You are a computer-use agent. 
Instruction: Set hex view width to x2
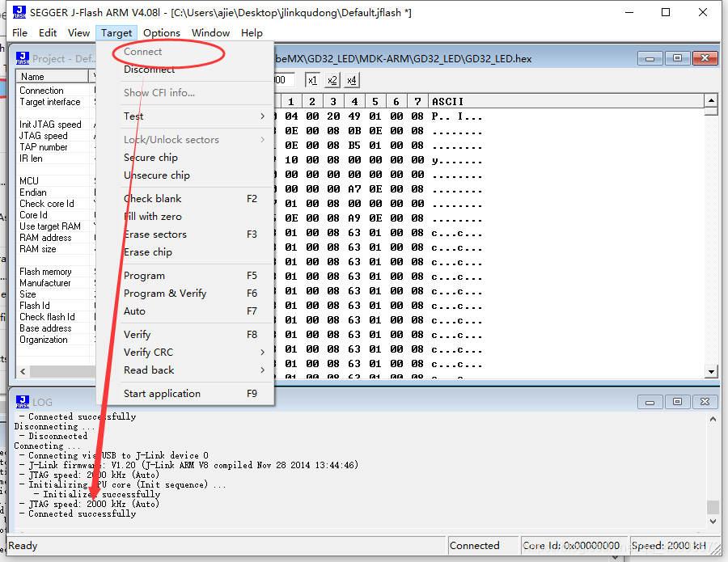click(332, 80)
